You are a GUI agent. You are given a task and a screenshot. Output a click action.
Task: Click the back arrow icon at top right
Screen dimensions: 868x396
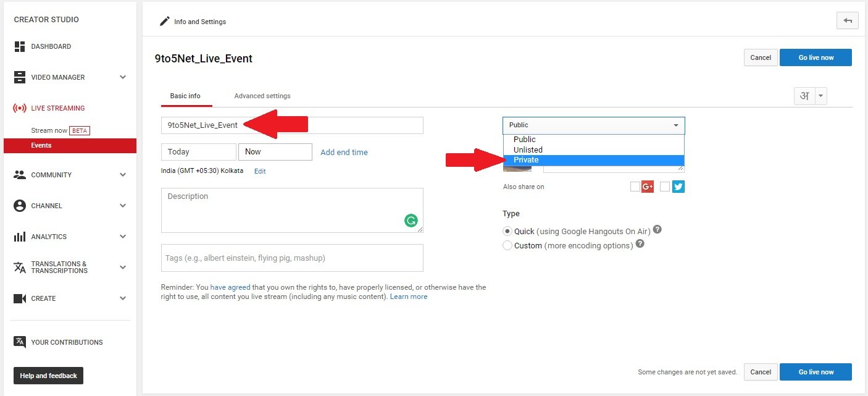tap(847, 21)
